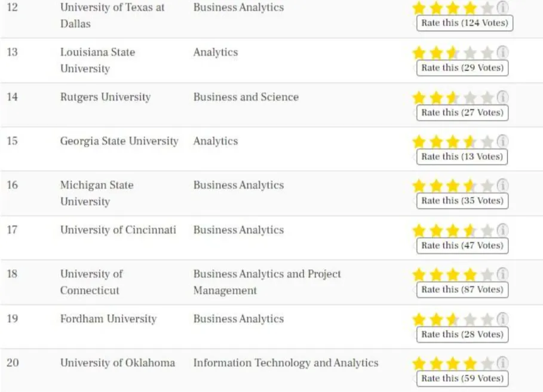Click the Georgia State University name
Screen dimensions: 543x392
click(119, 141)
